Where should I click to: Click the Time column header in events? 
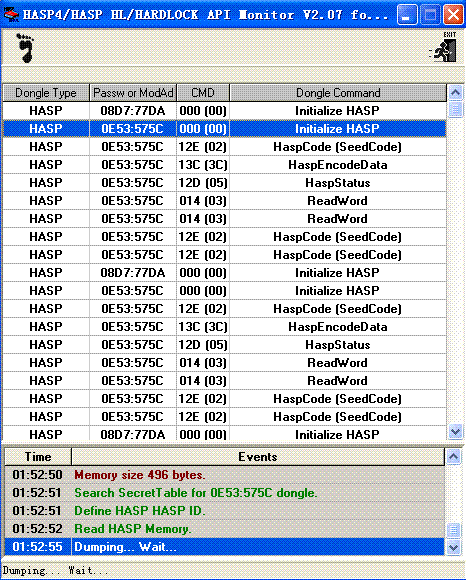pos(38,457)
